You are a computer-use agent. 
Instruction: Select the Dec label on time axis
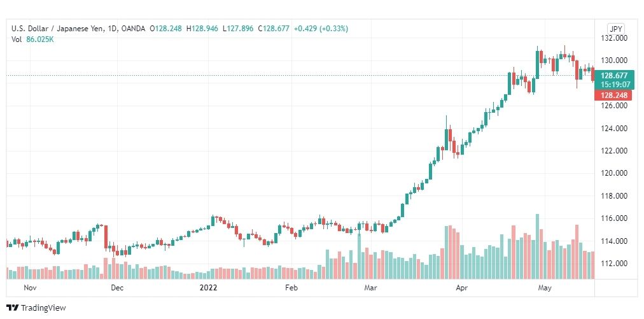click(x=118, y=288)
